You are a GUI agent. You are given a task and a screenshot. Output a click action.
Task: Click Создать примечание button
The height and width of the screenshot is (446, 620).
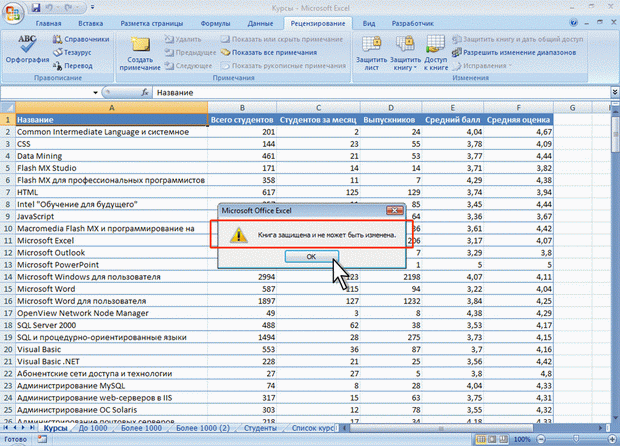tap(140, 53)
